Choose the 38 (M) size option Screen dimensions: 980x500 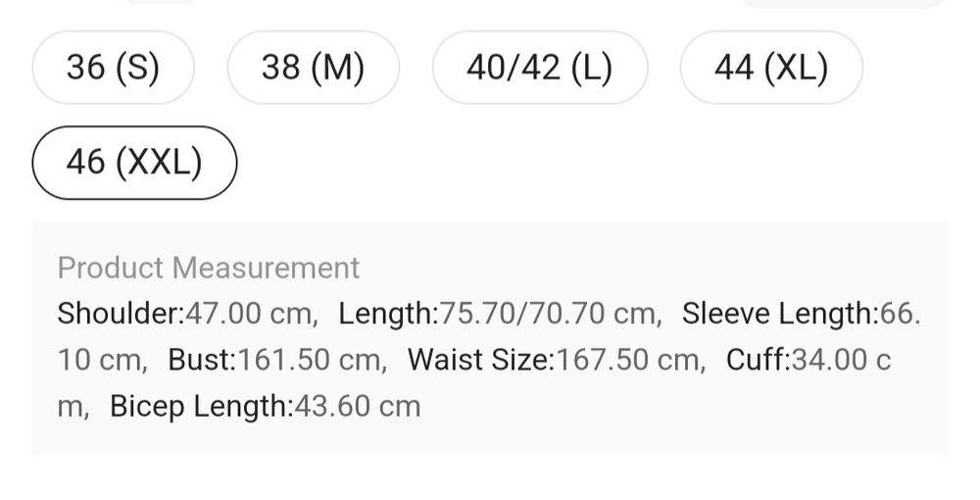click(313, 68)
